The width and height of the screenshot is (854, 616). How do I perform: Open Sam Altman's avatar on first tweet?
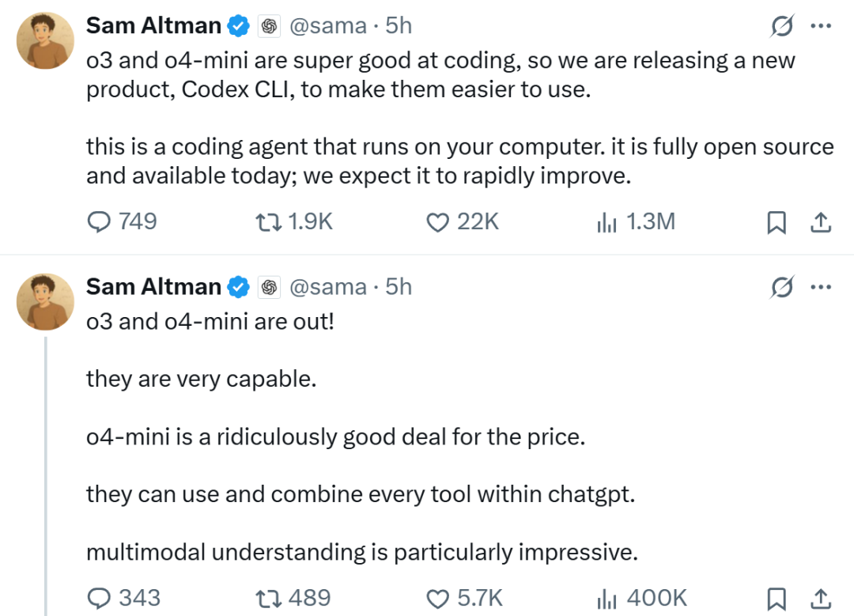(45, 41)
